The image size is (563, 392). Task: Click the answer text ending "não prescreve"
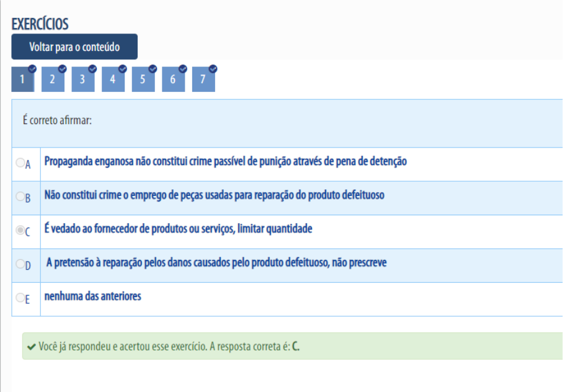coord(216,262)
